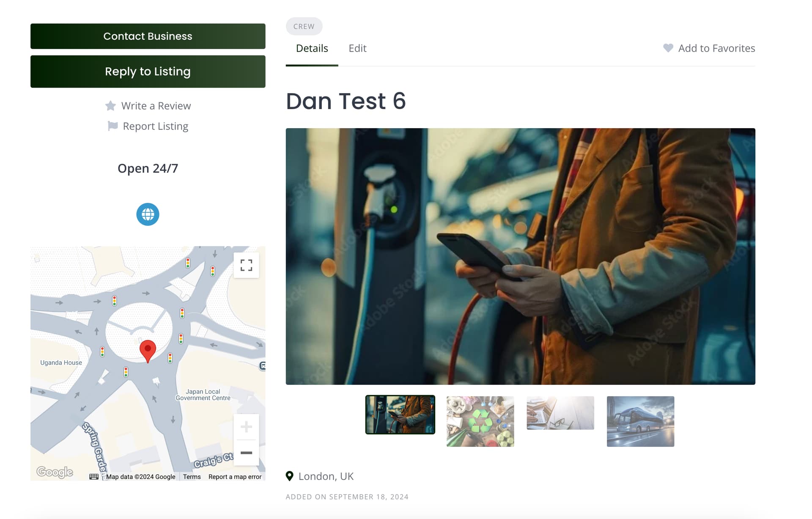Click the CREW category tag
The image size is (812, 519).
pyautogui.click(x=304, y=26)
